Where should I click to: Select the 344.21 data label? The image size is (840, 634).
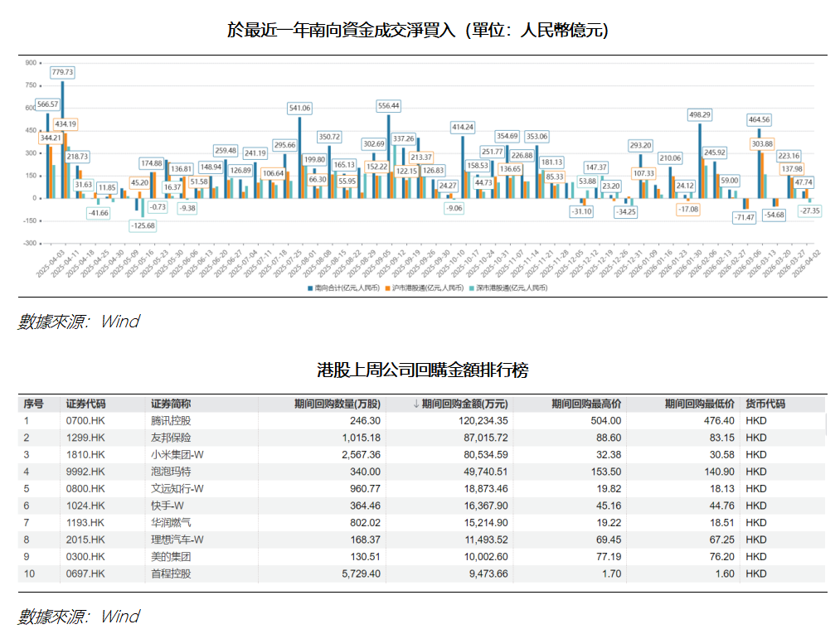coord(51,138)
